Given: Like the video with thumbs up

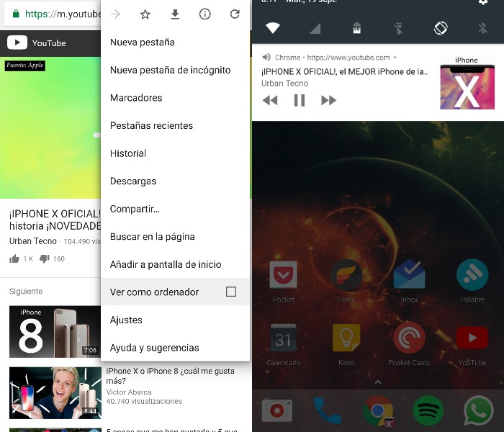Looking at the screenshot, I should tap(14, 258).
